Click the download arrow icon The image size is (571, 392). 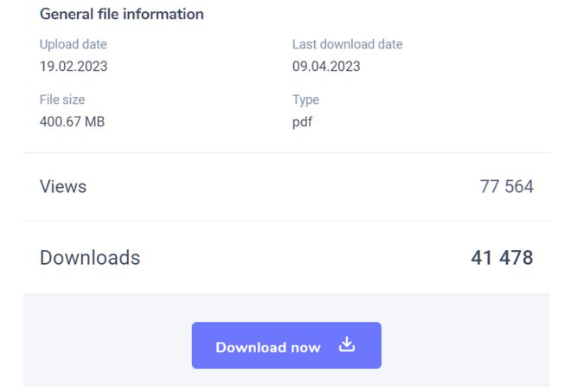click(347, 344)
